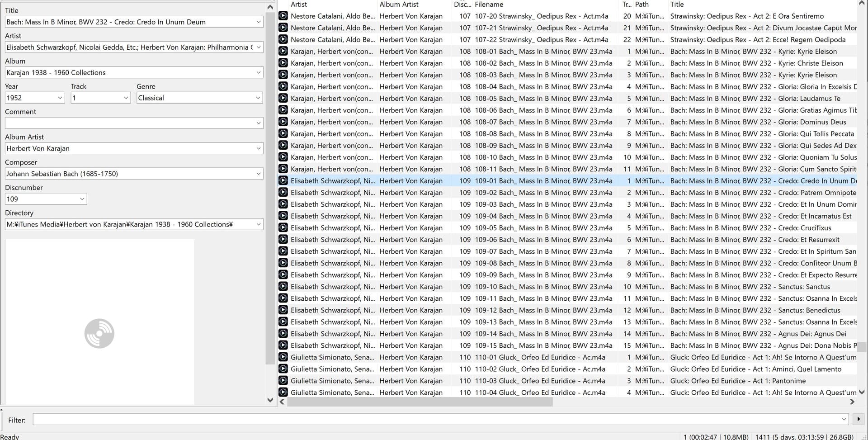This screenshot has width=868, height=440.
Task: Click the file icon of 110-01 Gluck track
Action: pos(283,357)
